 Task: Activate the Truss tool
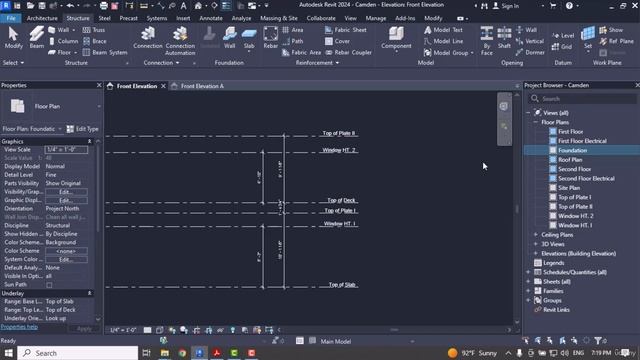click(x=94, y=30)
